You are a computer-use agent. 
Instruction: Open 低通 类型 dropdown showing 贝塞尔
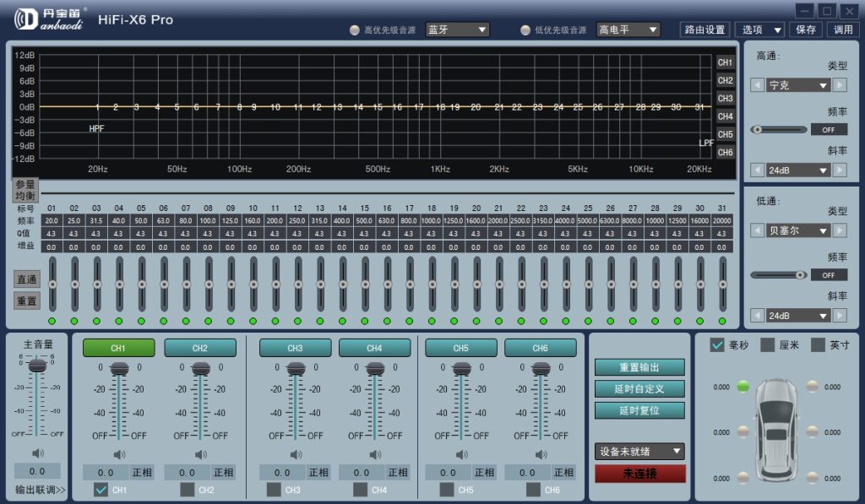[798, 230]
